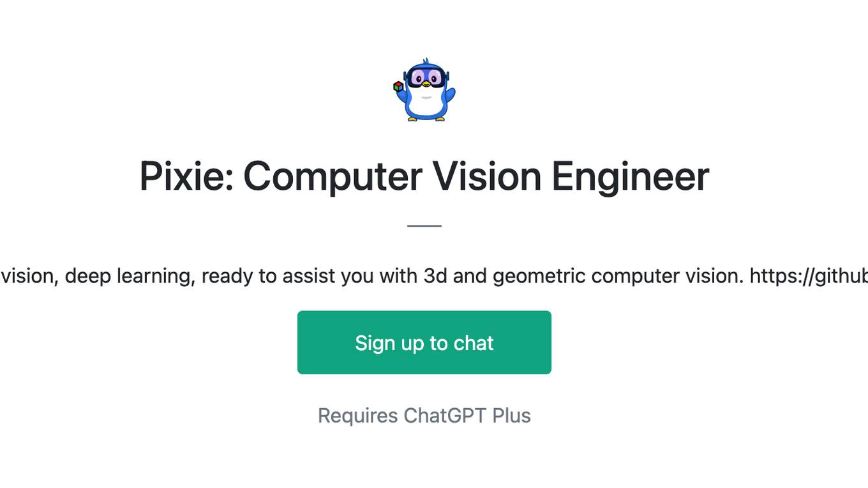Image resolution: width=868 pixels, height=488 pixels.
Task: Click the Pixie penguin avatar icon
Action: click(424, 91)
